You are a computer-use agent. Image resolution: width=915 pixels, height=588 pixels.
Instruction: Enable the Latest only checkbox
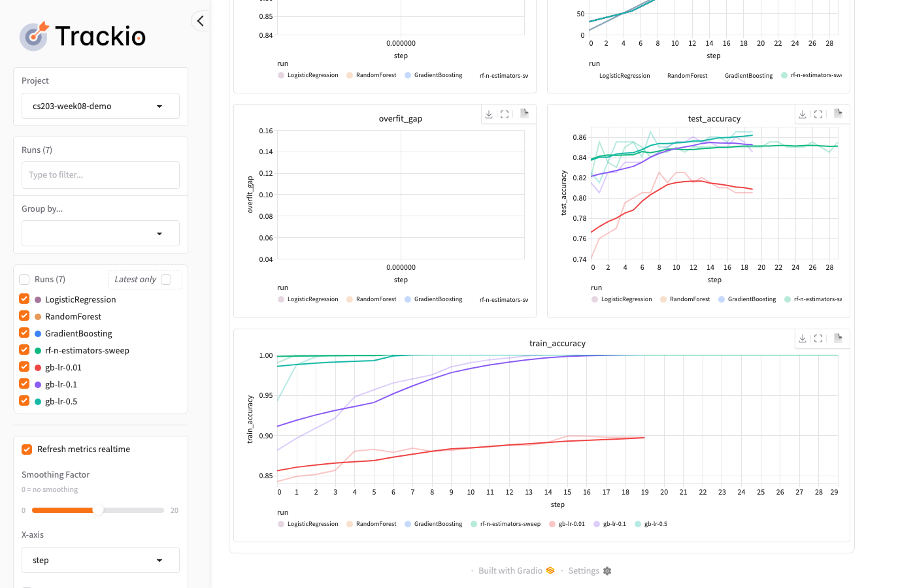166,280
